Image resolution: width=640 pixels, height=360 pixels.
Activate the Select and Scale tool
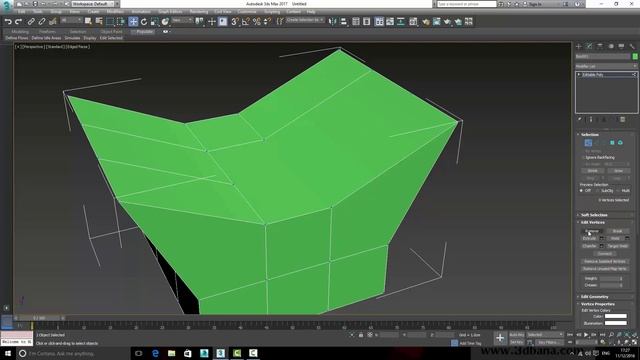click(154, 22)
